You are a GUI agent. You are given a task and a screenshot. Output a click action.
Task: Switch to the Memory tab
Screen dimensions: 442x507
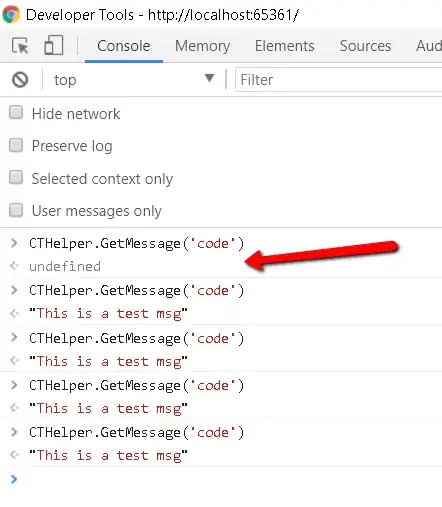point(202,46)
